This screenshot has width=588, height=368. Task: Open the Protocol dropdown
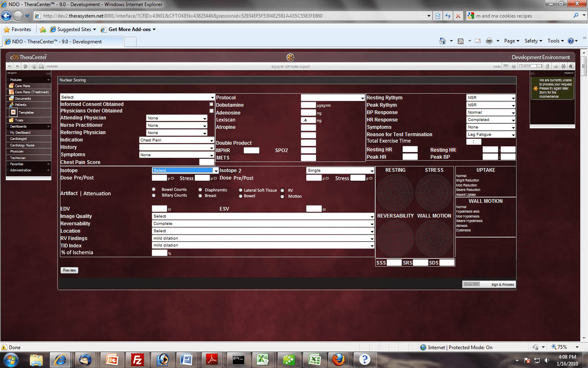333,98
